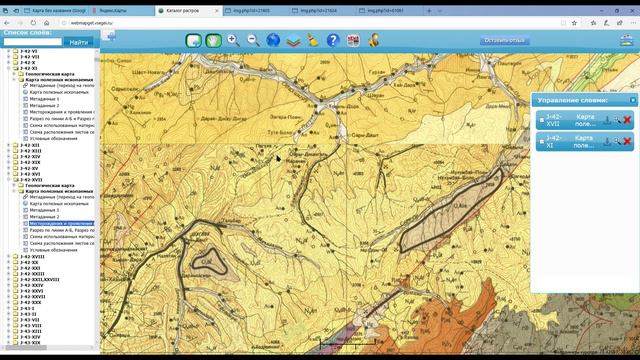This screenshot has width=640, height=360.
Task: Toggle visibility checkbox of J-42-XI layer
Action: [x=542, y=142]
